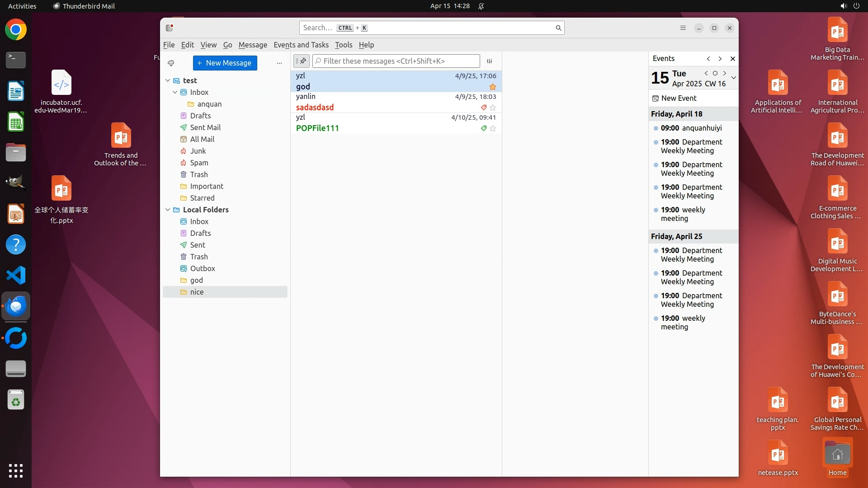Viewport: 868px width, 488px height.
Task: Click the green tag on POPFile111 message
Action: (x=483, y=128)
